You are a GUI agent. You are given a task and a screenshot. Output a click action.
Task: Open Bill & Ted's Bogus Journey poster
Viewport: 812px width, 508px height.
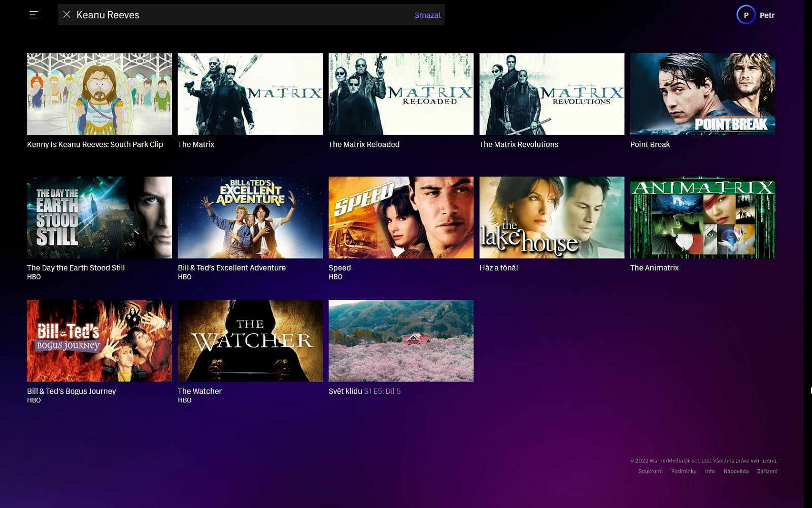click(x=99, y=341)
